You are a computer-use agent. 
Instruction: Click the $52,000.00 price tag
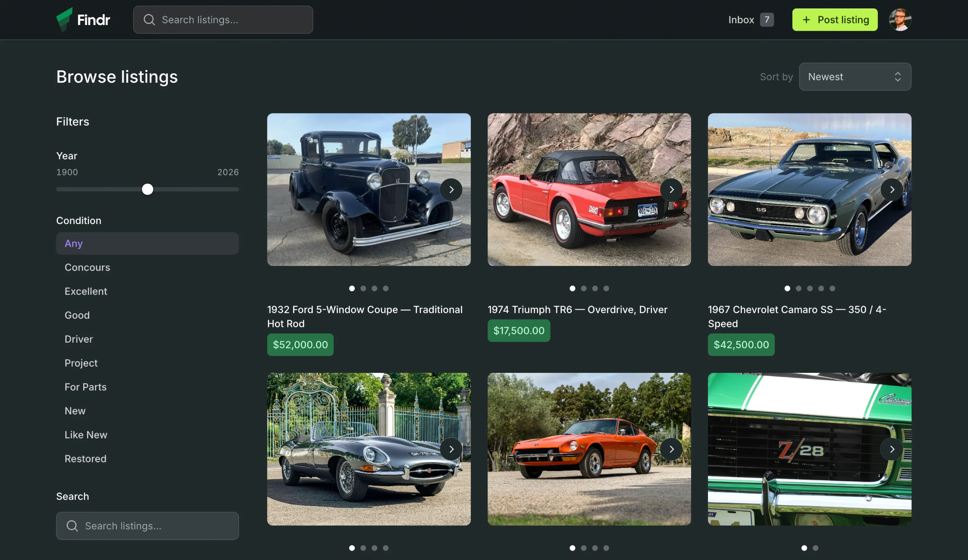tap(300, 344)
